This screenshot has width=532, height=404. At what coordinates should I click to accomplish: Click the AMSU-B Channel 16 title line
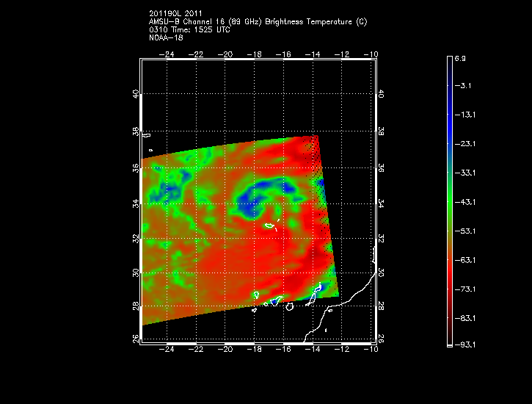[258, 22]
